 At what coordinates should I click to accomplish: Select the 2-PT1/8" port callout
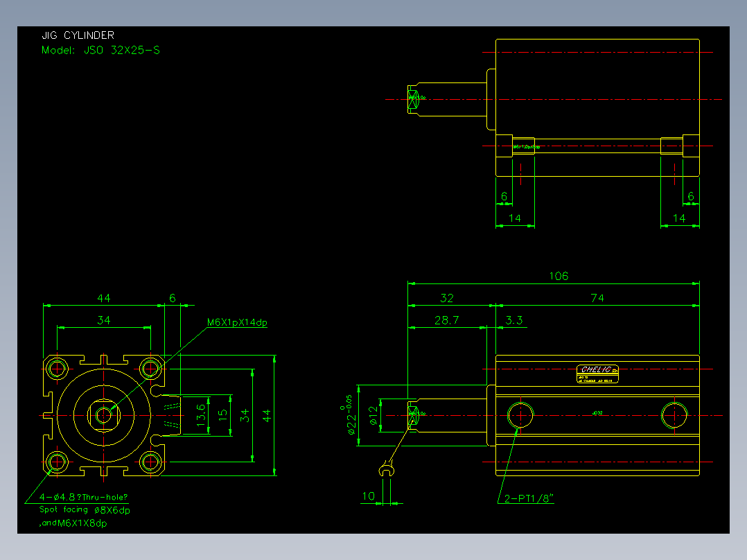pyautogui.click(x=529, y=498)
